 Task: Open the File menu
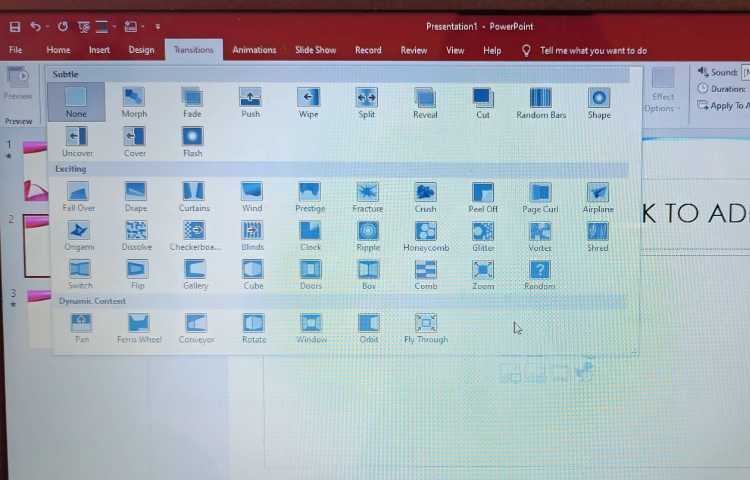pyautogui.click(x=16, y=50)
